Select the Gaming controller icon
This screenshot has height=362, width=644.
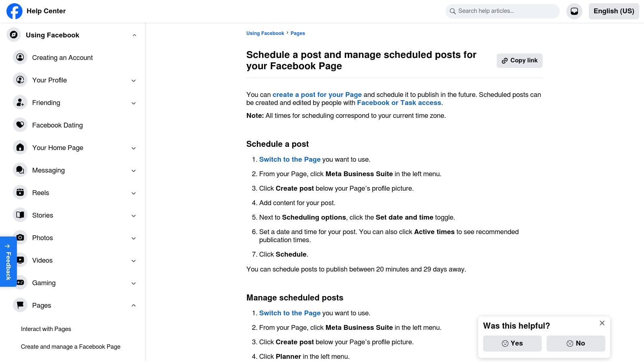click(20, 283)
